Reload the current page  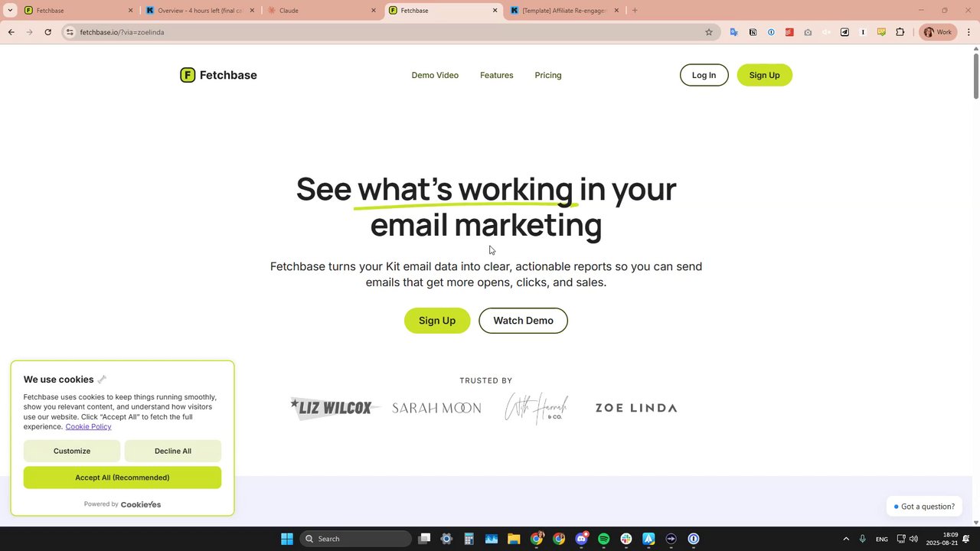[48, 32]
